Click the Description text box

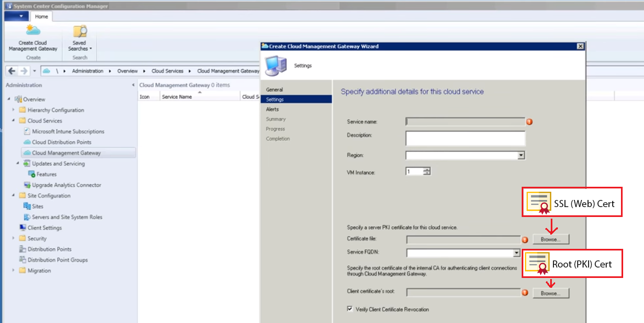tap(465, 138)
